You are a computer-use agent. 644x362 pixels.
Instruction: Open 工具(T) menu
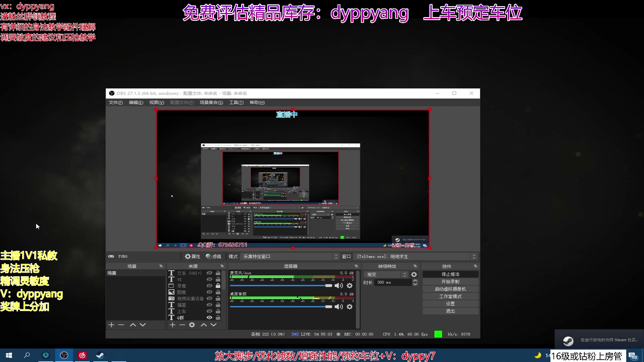[236, 103]
